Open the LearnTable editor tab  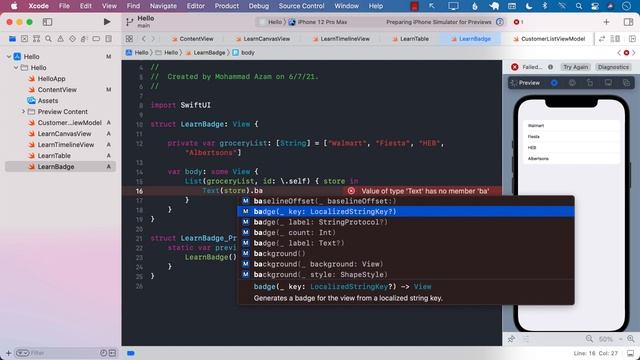pos(410,39)
